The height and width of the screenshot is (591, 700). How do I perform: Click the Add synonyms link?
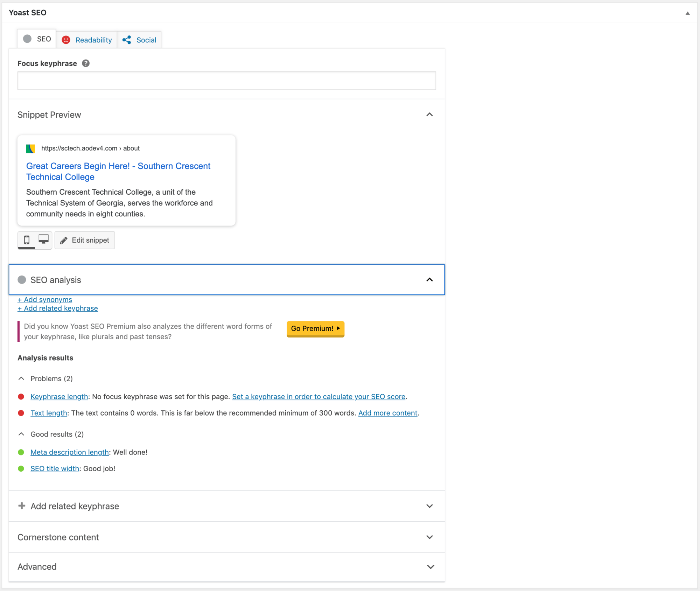pos(45,300)
